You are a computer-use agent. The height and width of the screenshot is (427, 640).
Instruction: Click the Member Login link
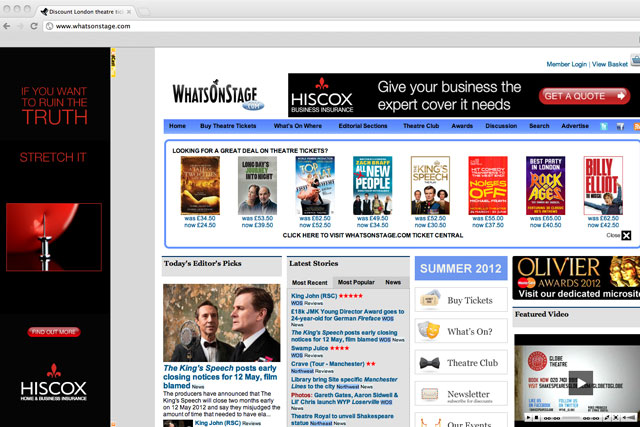[x=567, y=64]
